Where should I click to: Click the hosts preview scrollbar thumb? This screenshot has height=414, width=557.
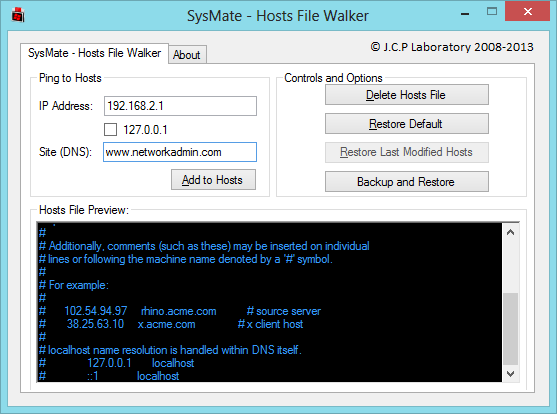[511, 329]
